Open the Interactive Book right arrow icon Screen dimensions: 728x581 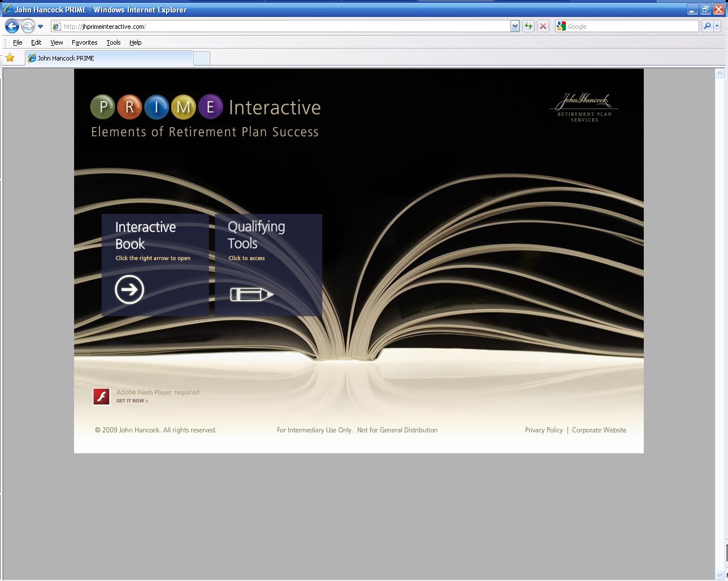coord(129,289)
